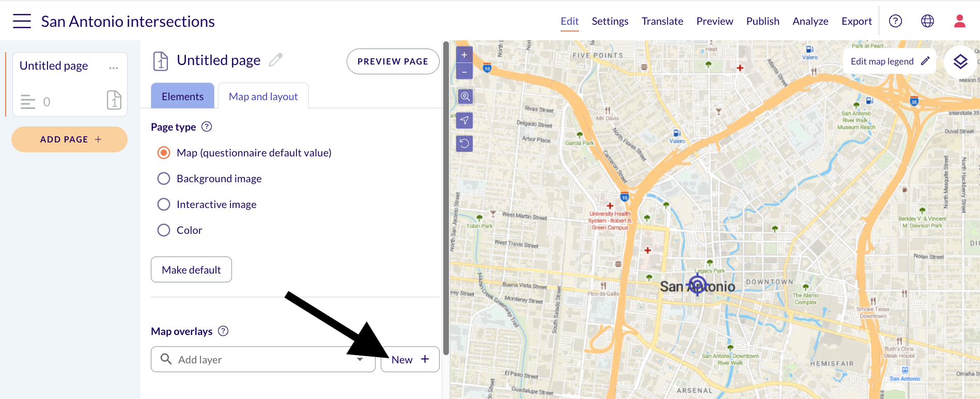Click the panel vertical scrollbar

(x=446, y=199)
